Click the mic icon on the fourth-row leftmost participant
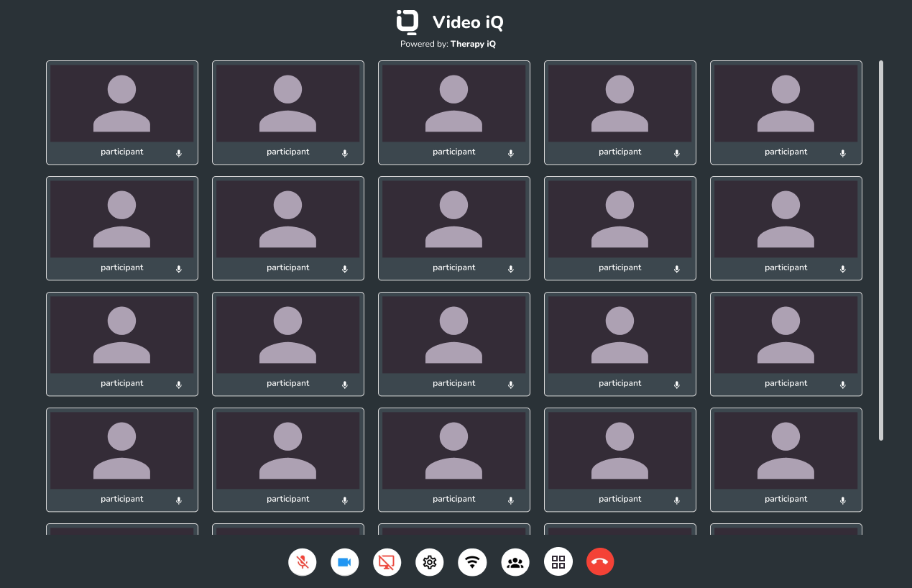The height and width of the screenshot is (588, 912). point(178,500)
